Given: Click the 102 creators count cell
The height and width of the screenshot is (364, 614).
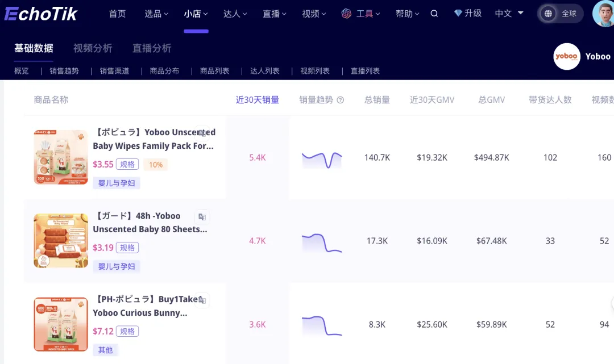Looking at the screenshot, I should pos(550,157).
